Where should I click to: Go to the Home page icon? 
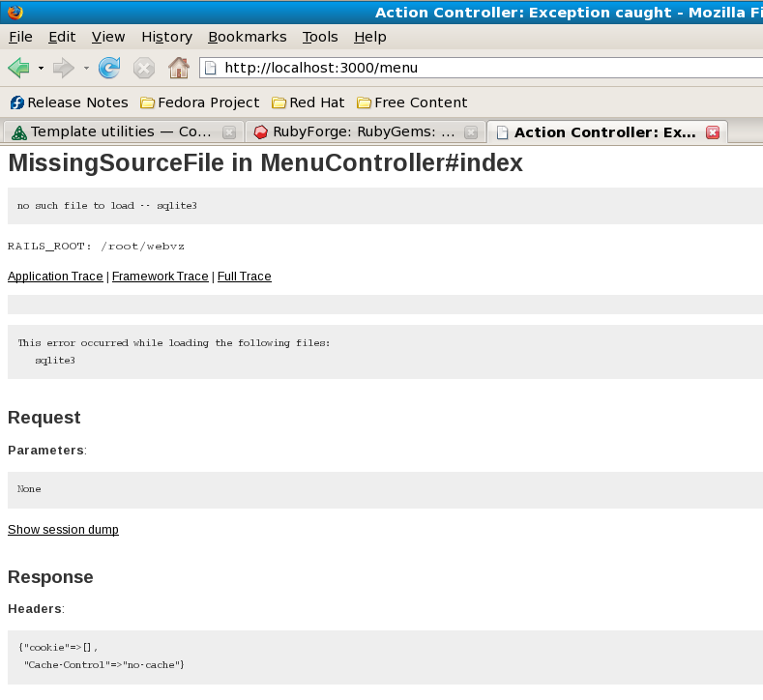coord(178,68)
